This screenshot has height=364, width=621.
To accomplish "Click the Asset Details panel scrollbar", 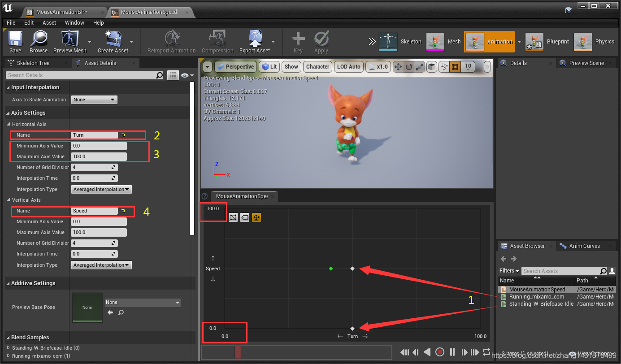I will point(192,159).
